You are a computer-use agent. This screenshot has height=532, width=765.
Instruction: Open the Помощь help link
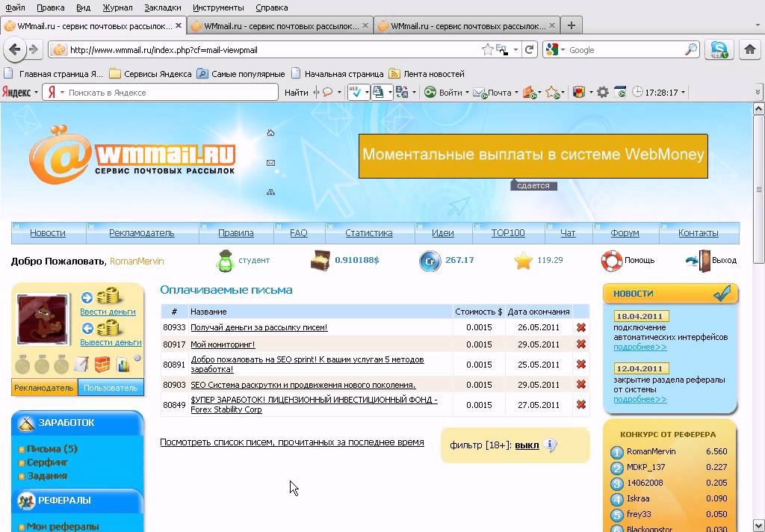pyautogui.click(x=639, y=260)
